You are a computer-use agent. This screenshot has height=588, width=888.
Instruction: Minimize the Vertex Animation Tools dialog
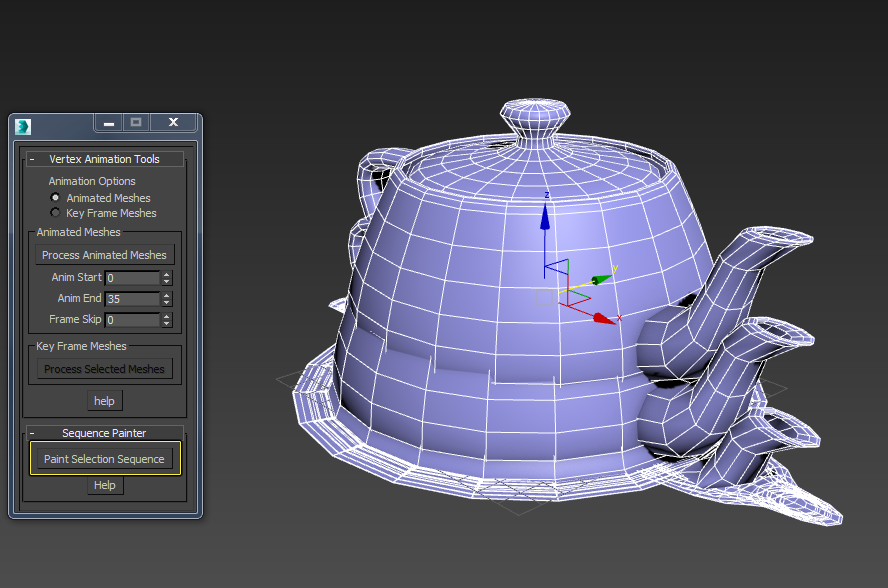[109, 123]
